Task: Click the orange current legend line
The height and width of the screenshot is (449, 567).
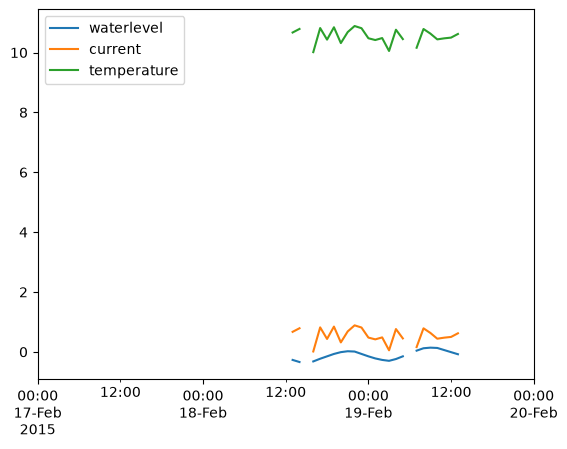Action: [64, 49]
